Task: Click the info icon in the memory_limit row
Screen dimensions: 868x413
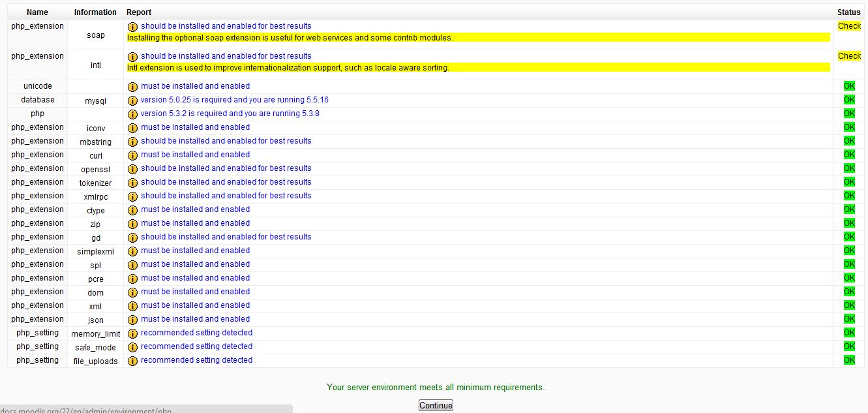Action: coord(133,333)
